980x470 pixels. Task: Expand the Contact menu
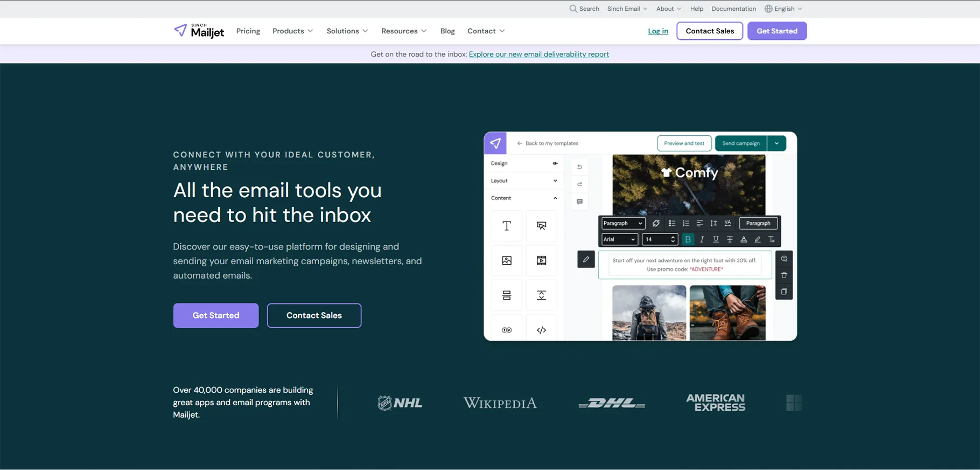486,31
